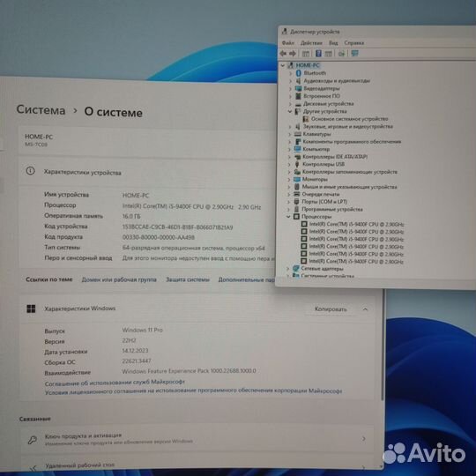Expand Контроллеры запоминающих устройств node
Viewport: 476px width, 476px height.
(x=290, y=172)
